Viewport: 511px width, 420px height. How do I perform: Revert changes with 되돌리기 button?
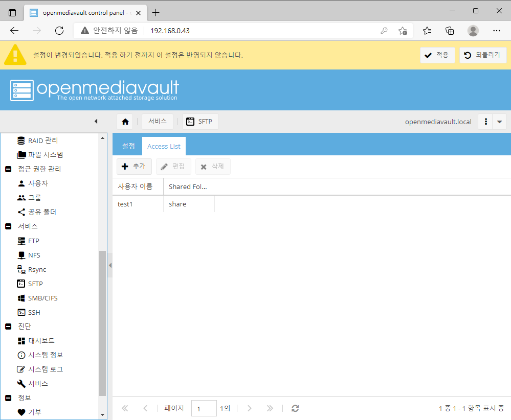(483, 55)
